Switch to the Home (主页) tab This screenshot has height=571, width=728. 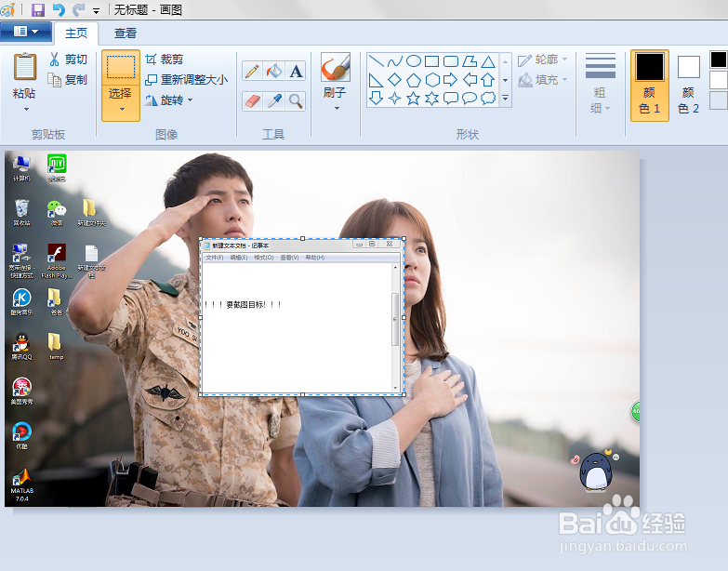76,33
